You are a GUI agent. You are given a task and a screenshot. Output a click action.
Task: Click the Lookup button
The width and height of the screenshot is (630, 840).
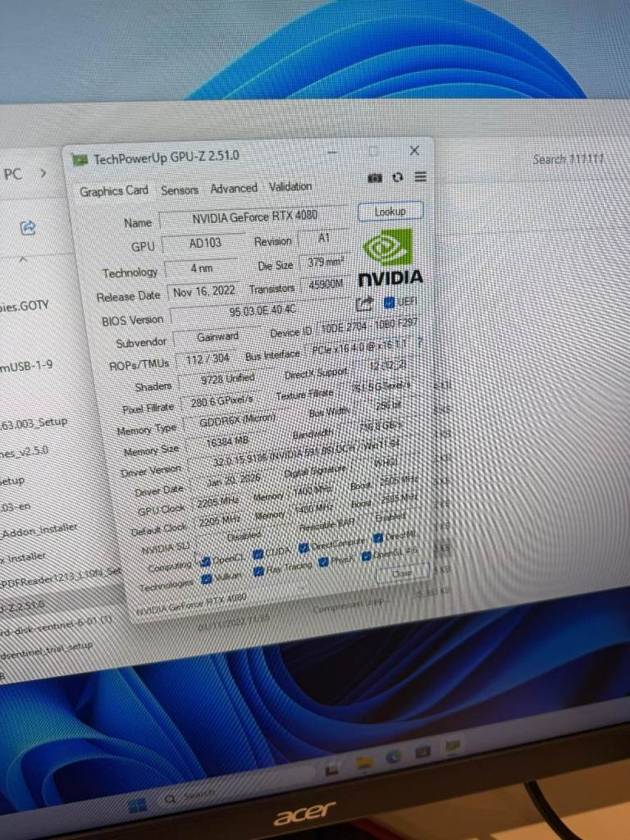tap(390, 212)
